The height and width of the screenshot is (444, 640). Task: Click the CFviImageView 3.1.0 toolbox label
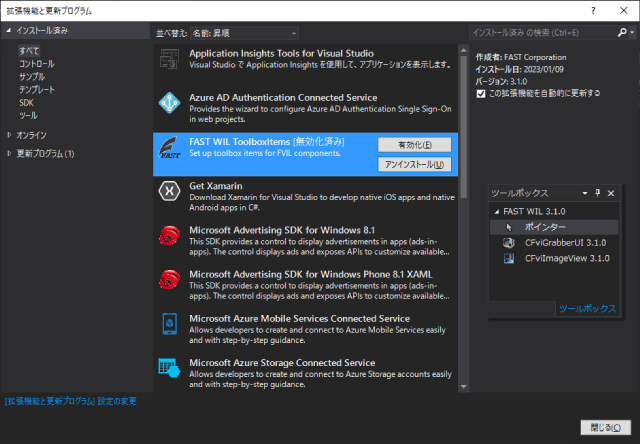(567, 258)
